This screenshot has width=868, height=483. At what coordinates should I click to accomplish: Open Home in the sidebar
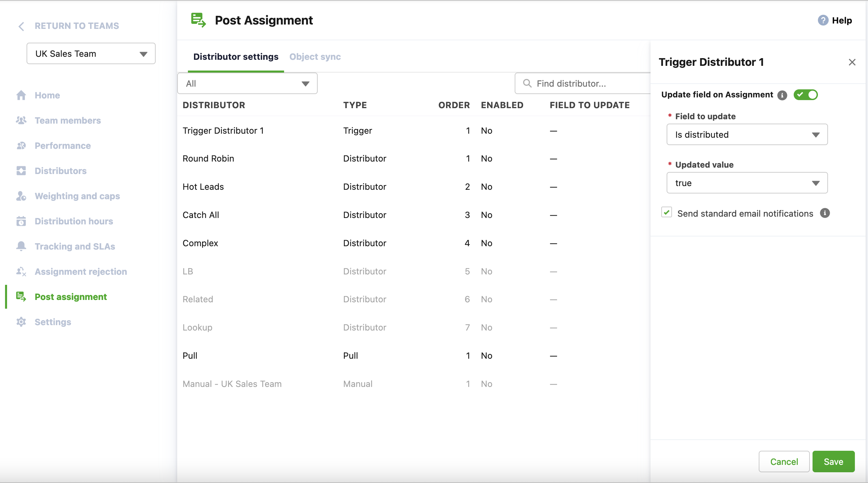point(47,95)
